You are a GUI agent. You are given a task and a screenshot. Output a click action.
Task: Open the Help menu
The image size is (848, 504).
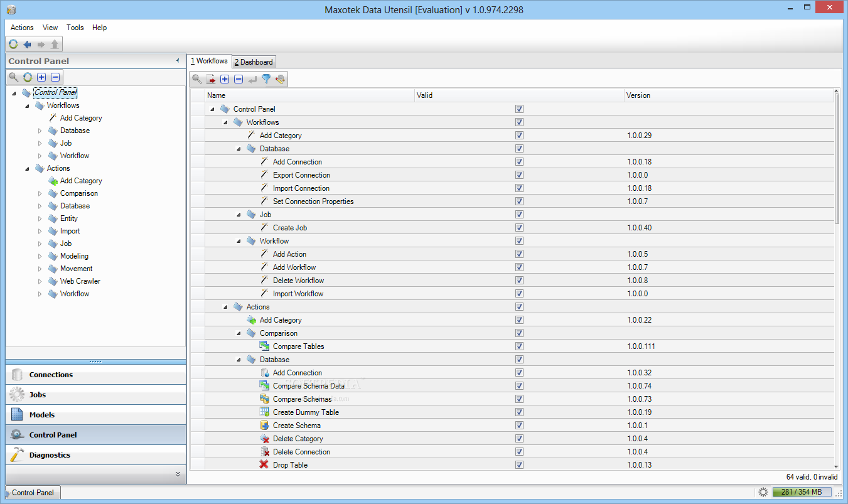100,28
